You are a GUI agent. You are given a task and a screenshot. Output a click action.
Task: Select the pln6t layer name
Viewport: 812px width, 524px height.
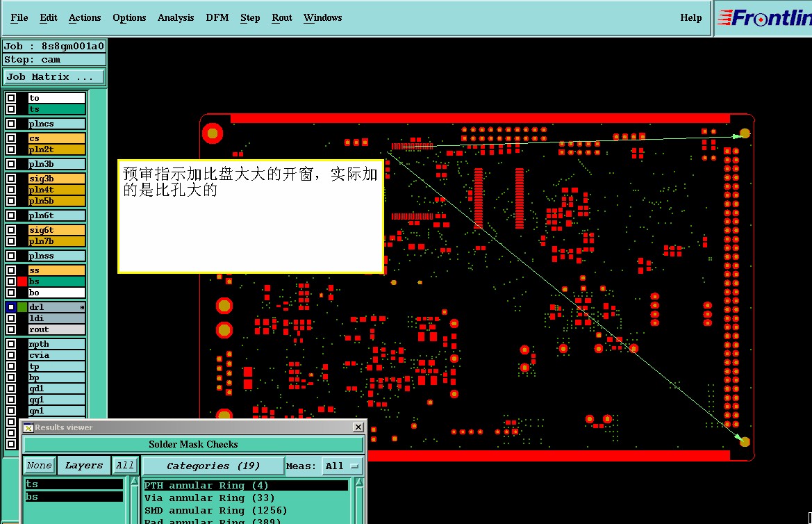click(56, 215)
